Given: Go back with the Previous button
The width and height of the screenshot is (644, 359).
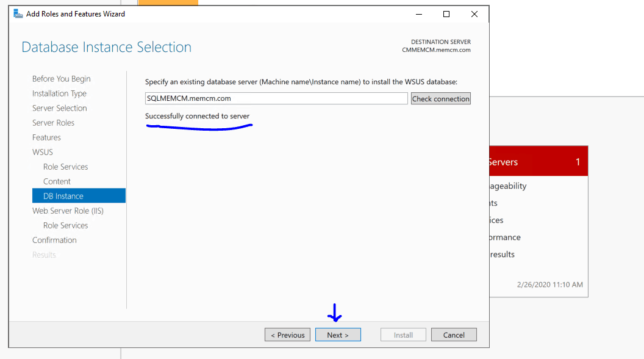Looking at the screenshot, I should (x=287, y=335).
